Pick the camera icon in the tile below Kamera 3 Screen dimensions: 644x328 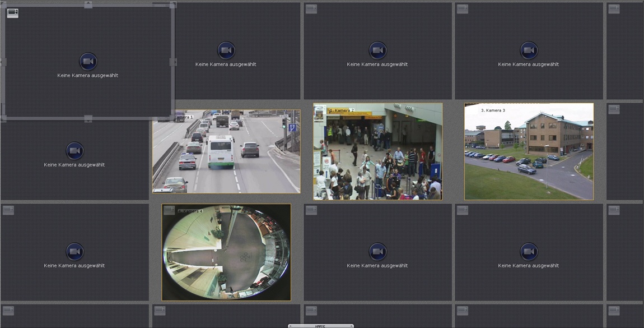529,252
